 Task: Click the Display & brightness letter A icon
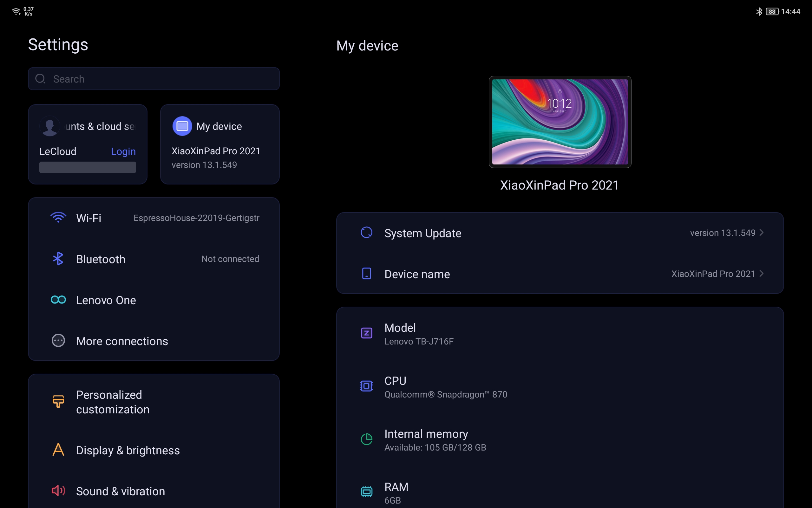(58, 450)
